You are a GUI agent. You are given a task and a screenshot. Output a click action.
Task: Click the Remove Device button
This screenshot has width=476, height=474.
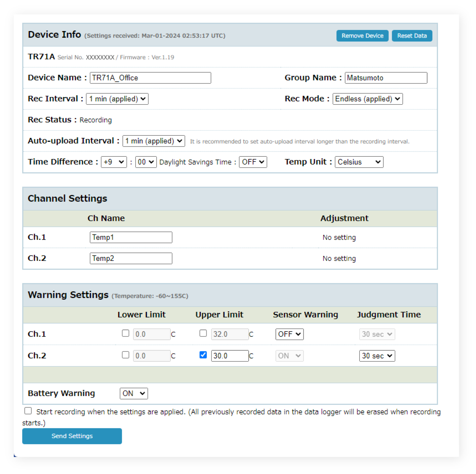(x=362, y=36)
